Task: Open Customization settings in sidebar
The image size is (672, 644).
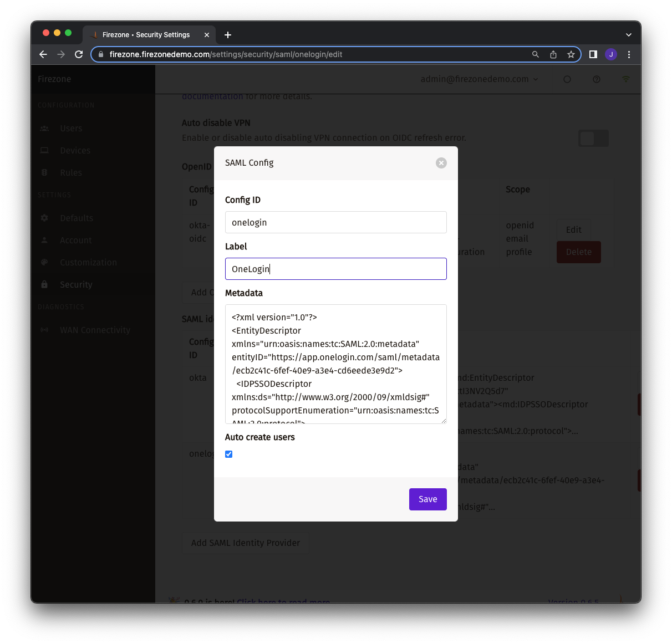Action: (x=88, y=263)
